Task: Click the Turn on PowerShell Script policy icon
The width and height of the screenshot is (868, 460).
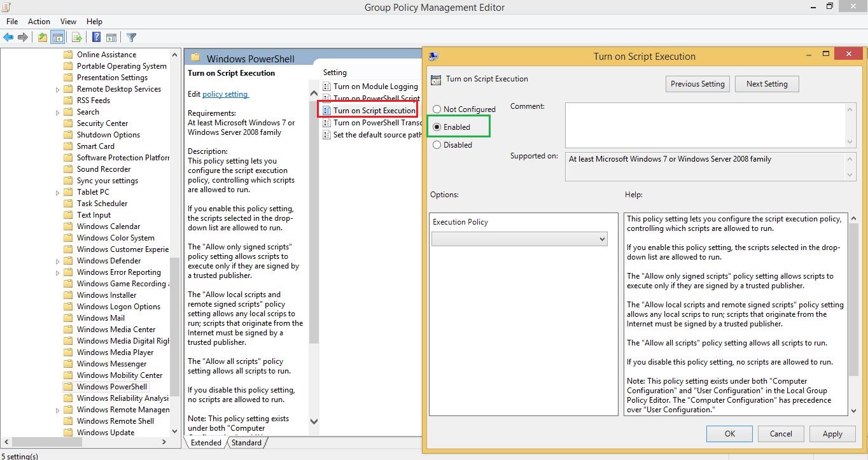Action: [x=327, y=99]
